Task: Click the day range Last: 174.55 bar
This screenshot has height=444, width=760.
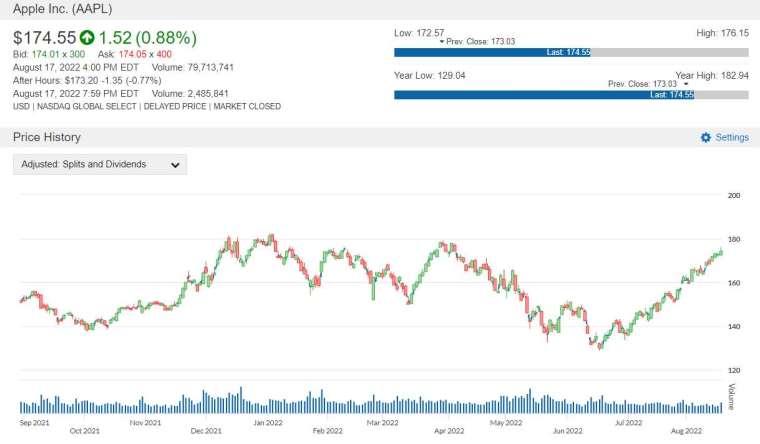Action: pos(492,52)
